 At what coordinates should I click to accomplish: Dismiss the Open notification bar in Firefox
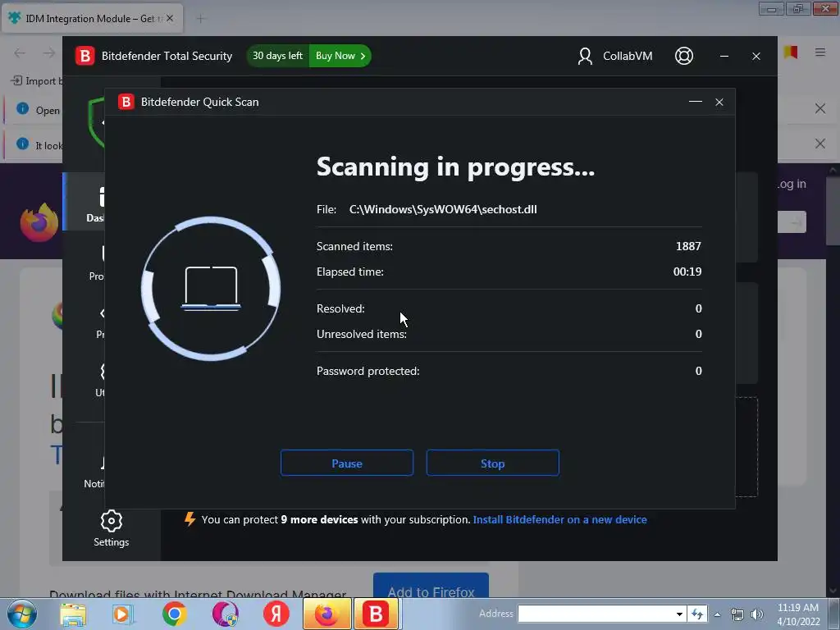pyautogui.click(x=819, y=109)
